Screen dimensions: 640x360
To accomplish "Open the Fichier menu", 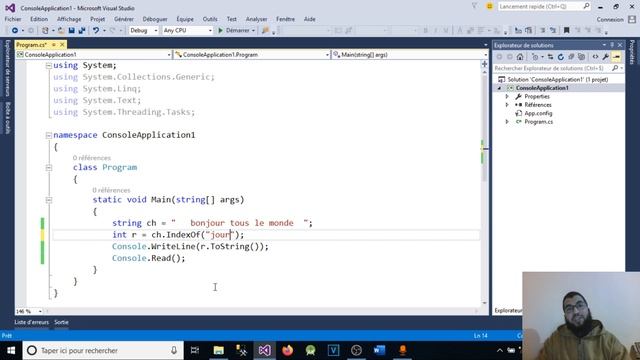I will tap(13, 19).
